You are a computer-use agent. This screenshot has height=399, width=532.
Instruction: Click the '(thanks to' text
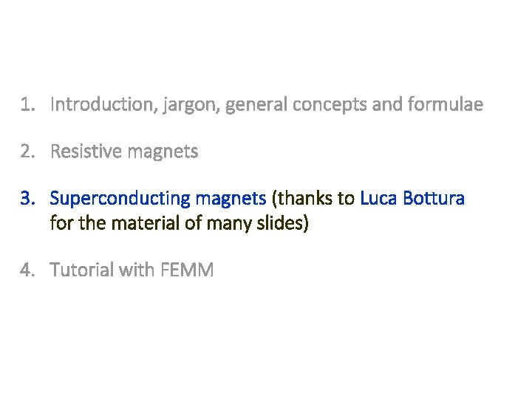pyautogui.click(x=313, y=199)
